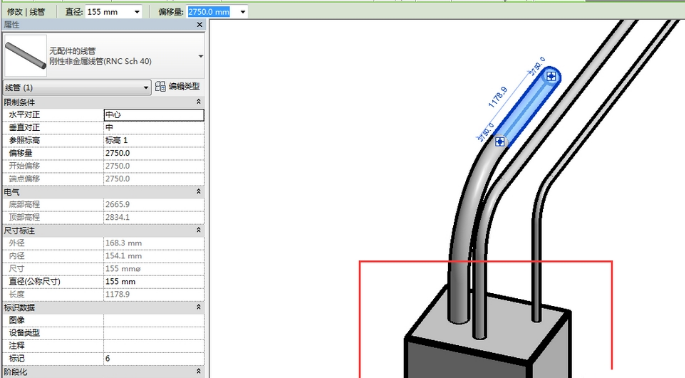Click the 标记 value 6
This screenshot has height=378, width=685.
click(x=154, y=358)
